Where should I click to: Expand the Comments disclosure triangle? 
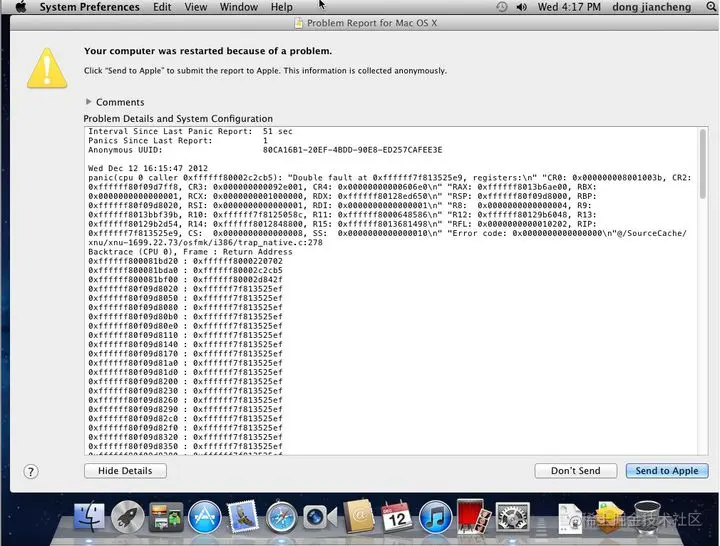(89, 101)
